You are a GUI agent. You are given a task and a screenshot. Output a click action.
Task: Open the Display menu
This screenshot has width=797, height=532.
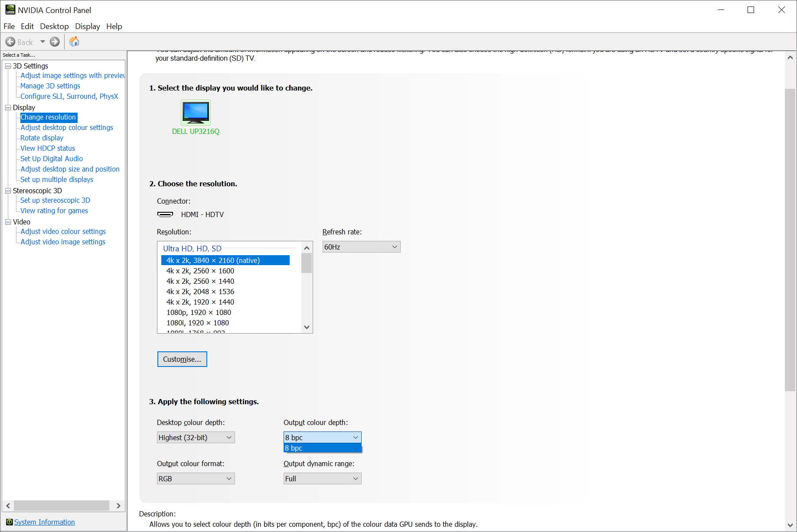[88, 26]
